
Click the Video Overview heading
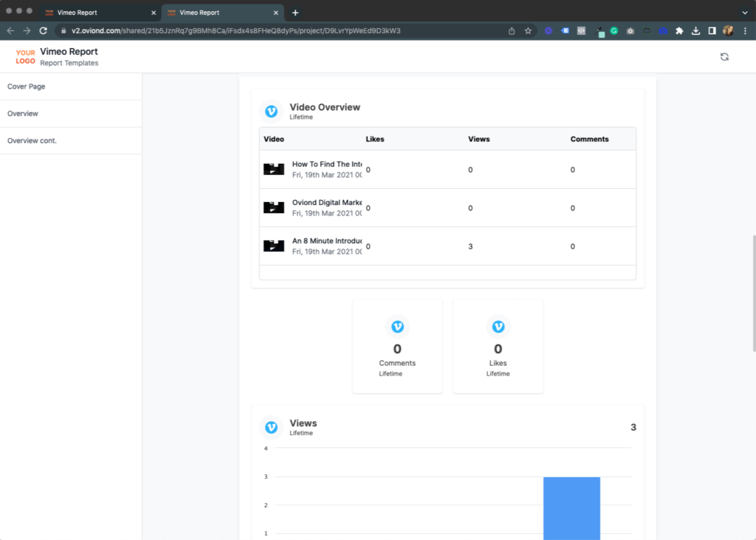click(x=325, y=107)
